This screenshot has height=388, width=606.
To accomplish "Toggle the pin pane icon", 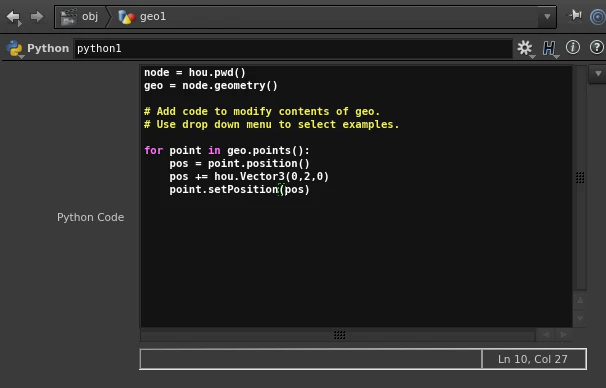I will [x=575, y=15].
